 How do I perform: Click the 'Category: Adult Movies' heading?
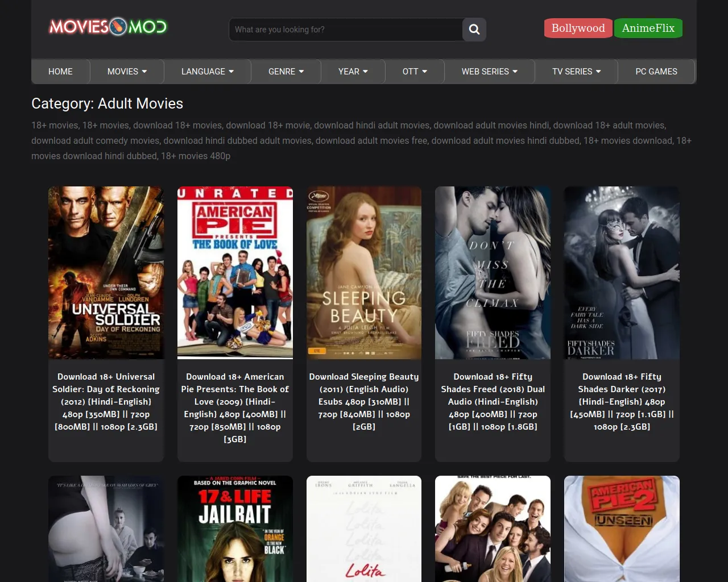coord(107,103)
